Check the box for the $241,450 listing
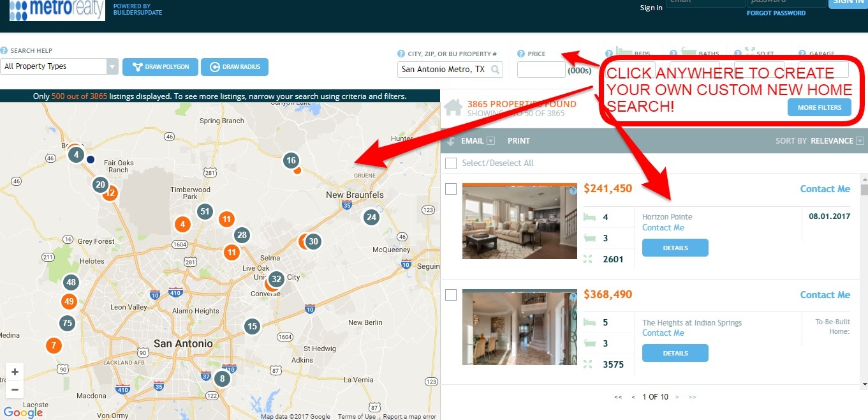Screen dimensions: 868x420 (451, 189)
